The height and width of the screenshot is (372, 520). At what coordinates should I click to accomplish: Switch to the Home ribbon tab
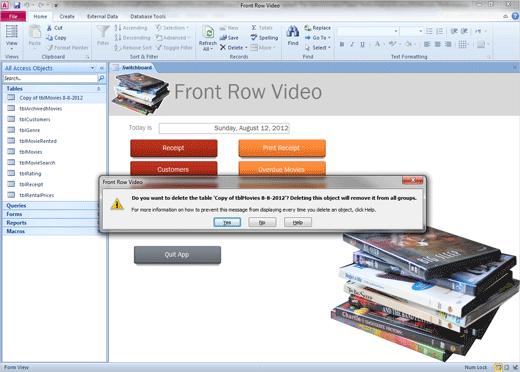click(40, 16)
